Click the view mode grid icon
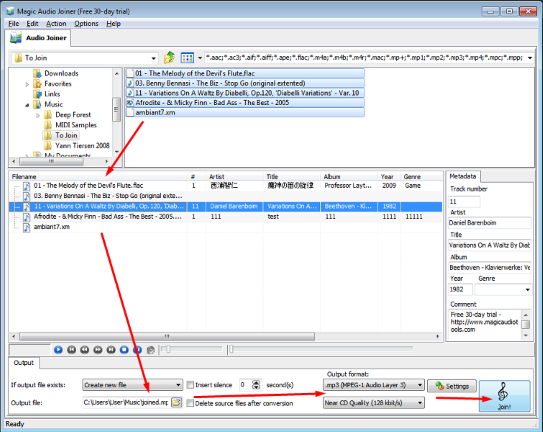Screen dimensions: 543x432 pyautogui.click(x=187, y=58)
